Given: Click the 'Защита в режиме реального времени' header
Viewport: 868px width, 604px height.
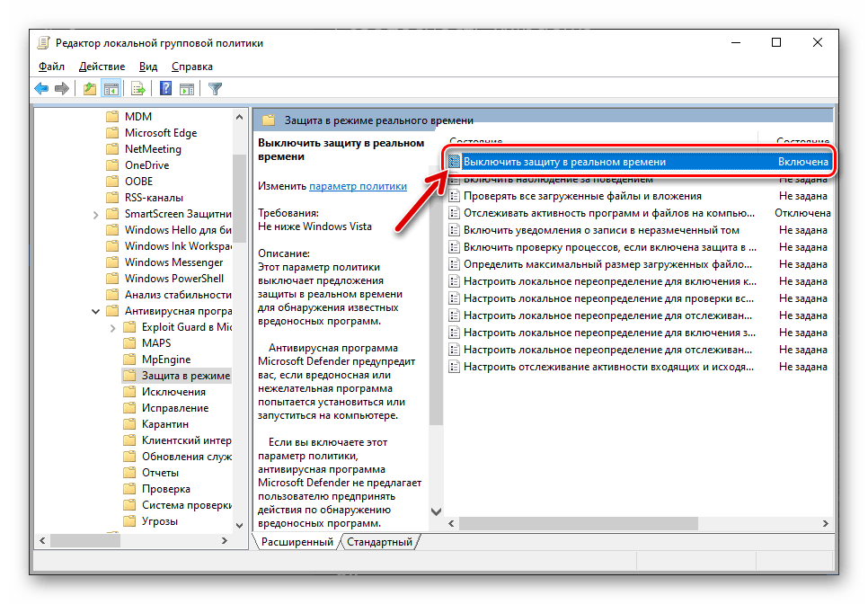Looking at the screenshot, I should pos(378,120).
